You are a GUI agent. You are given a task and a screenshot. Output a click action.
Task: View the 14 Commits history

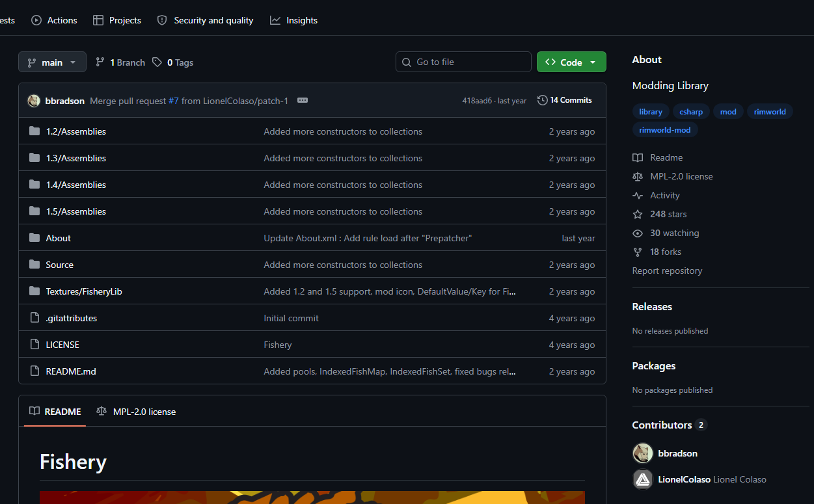click(565, 100)
